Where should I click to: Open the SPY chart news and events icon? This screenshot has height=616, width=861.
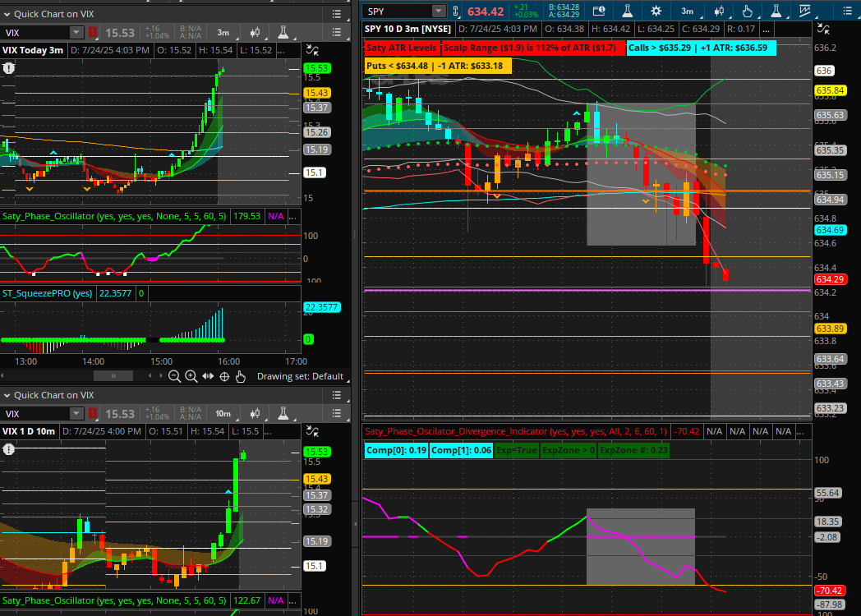(x=599, y=11)
